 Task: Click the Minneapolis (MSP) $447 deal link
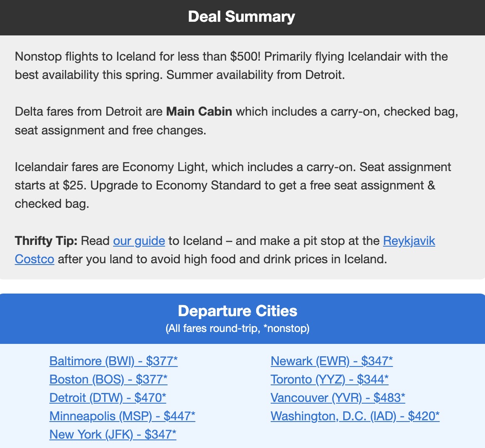pyautogui.click(x=122, y=416)
